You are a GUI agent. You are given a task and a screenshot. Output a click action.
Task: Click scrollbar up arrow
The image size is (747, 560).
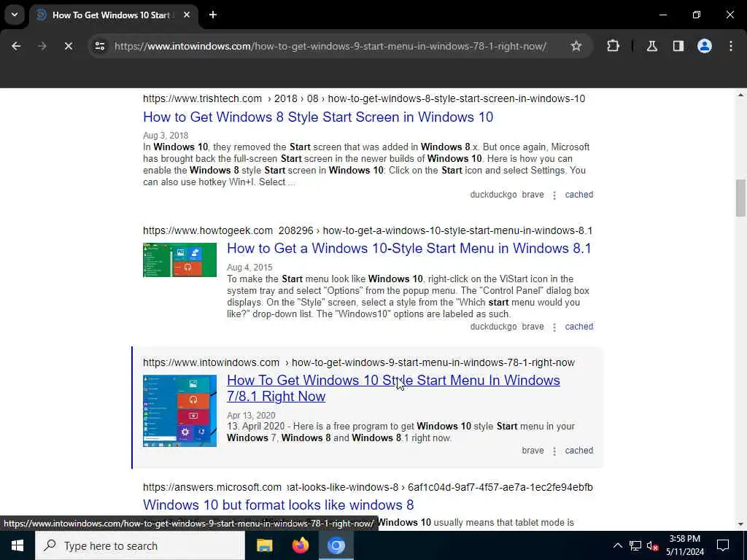(x=740, y=96)
